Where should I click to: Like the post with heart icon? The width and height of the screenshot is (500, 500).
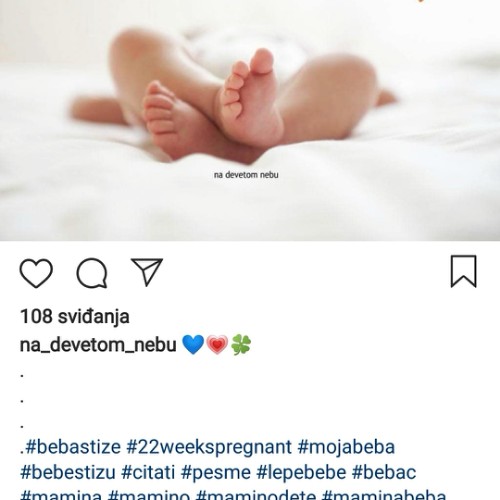click(36, 273)
